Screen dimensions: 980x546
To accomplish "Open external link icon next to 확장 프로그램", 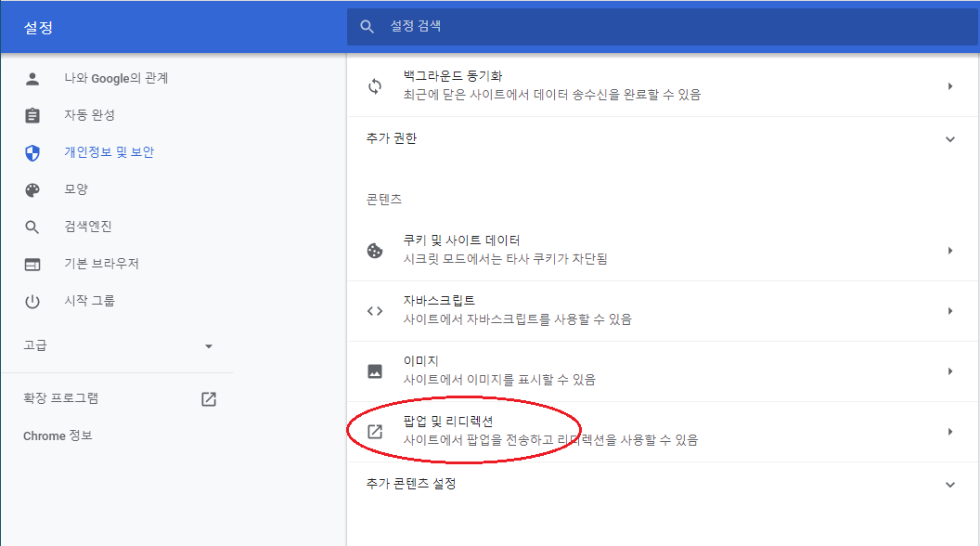I will [209, 398].
